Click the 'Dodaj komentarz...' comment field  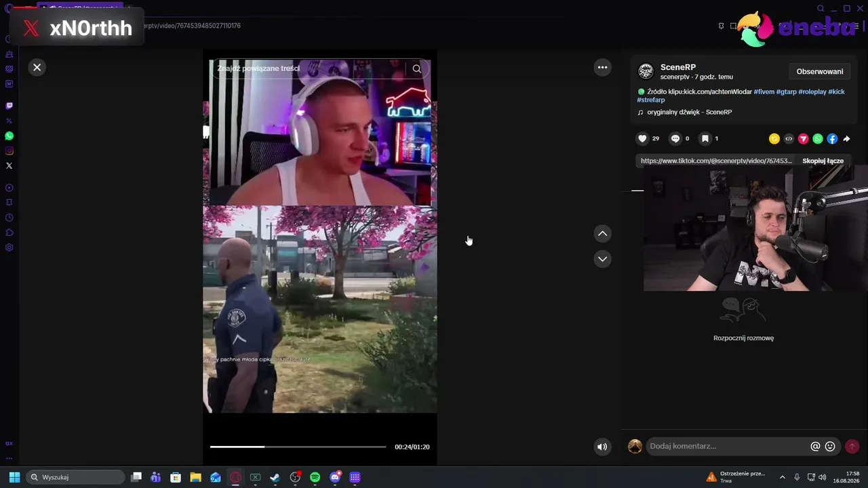pyautogui.click(x=727, y=446)
